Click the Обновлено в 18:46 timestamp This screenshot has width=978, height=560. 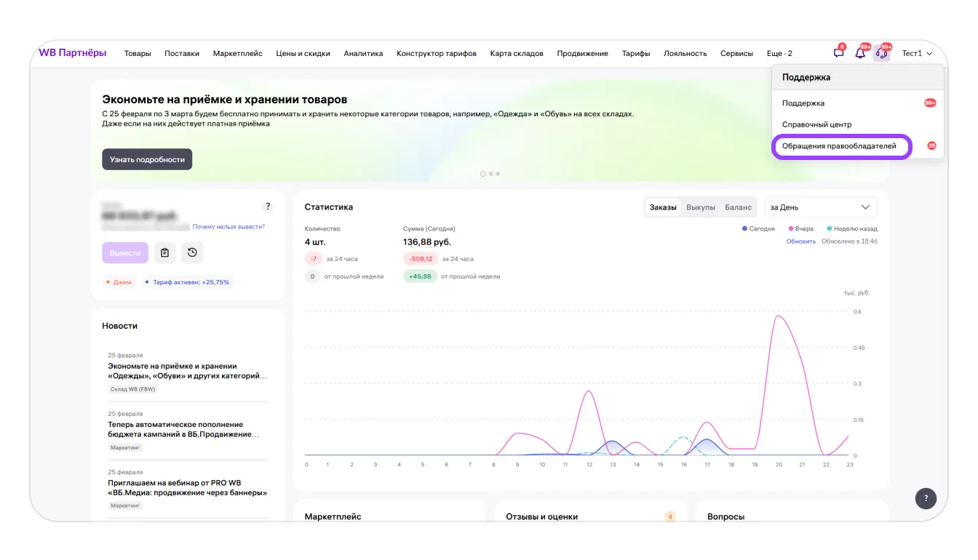point(849,241)
